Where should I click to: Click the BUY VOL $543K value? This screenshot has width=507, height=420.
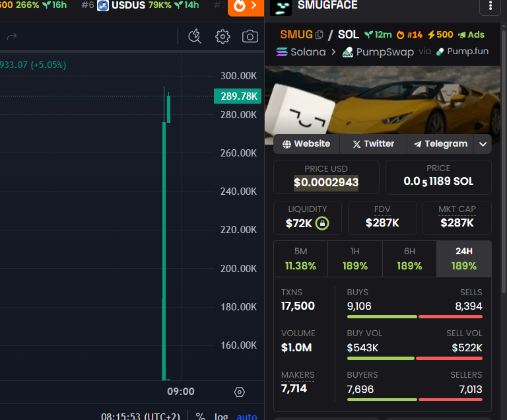[362, 348]
